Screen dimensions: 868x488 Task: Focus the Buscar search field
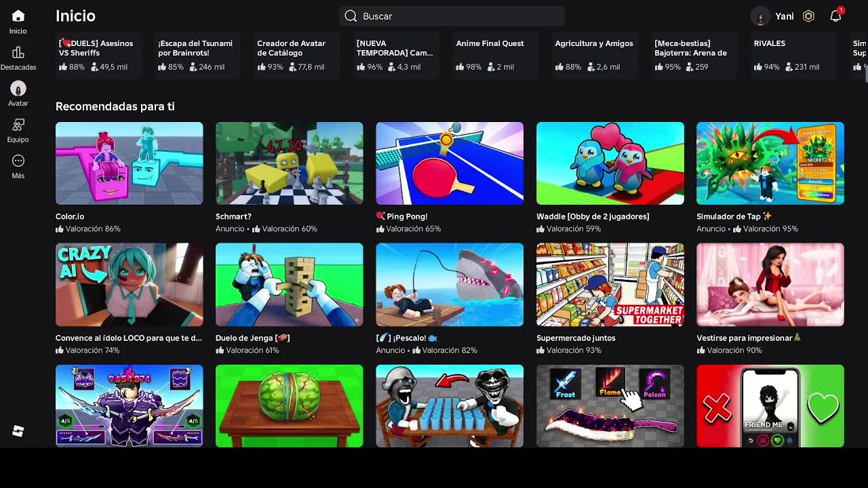(452, 16)
